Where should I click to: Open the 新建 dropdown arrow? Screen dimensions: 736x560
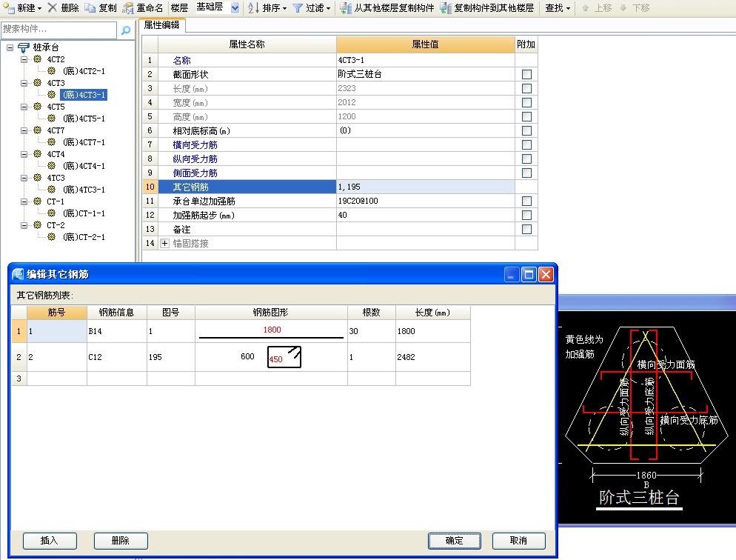click(39, 8)
